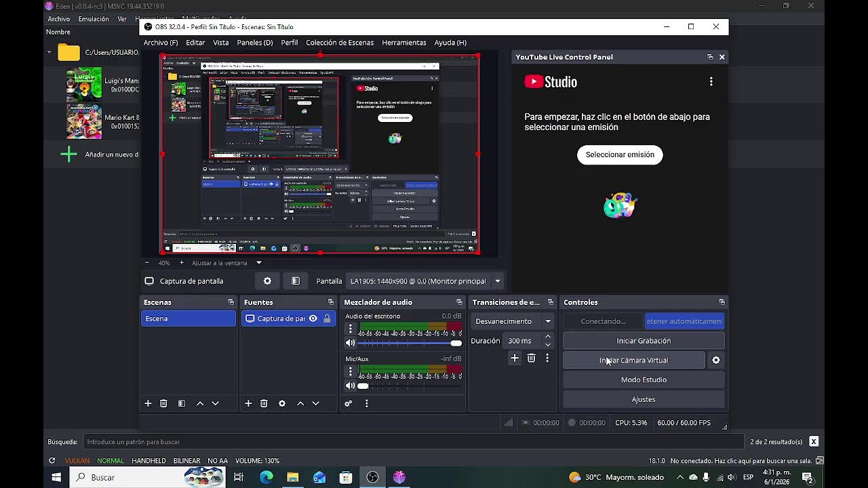Move source down in Fuentes panel
The image size is (868, 488).
[315, 403]
